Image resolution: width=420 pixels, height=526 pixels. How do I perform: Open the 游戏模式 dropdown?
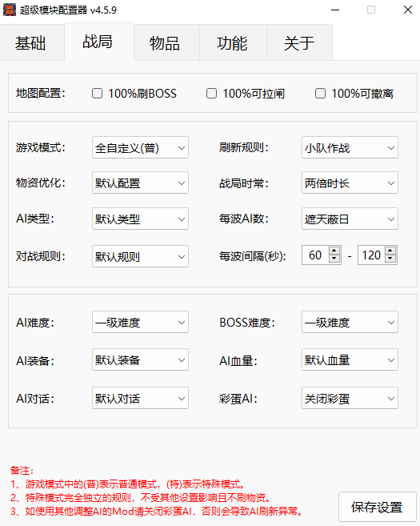pyautogui.click(x=140, y=147)
